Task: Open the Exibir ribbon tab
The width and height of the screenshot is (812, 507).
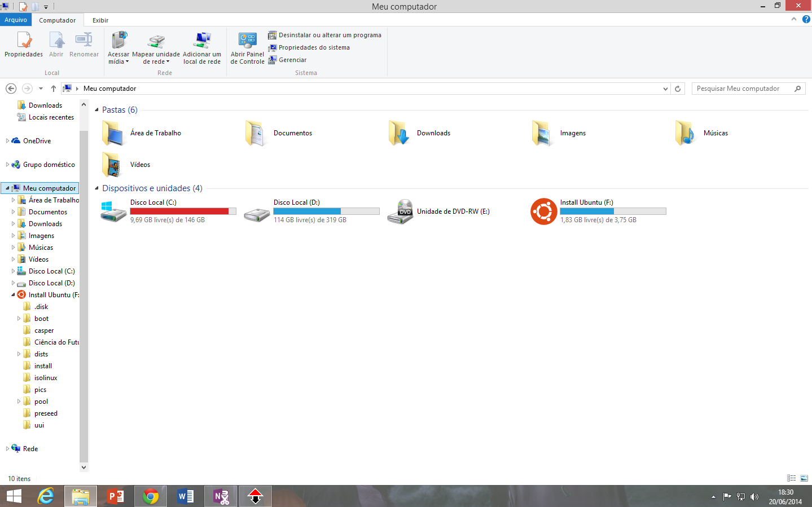Action: click(x=100, y=20)
